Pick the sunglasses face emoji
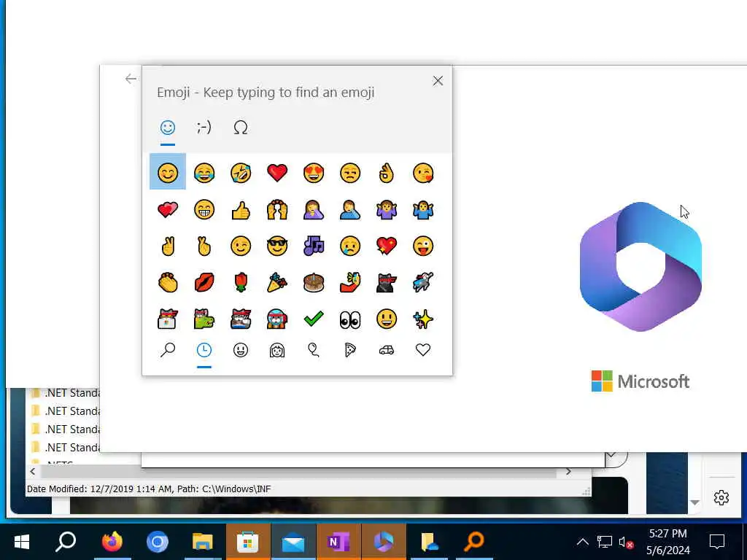This screenshot has height=560, width=747. pos(277,246)
